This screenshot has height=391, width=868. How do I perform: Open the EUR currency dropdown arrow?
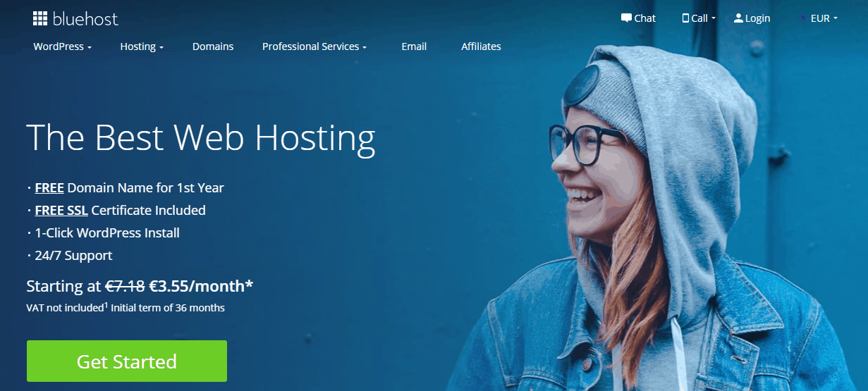(836, 18)
